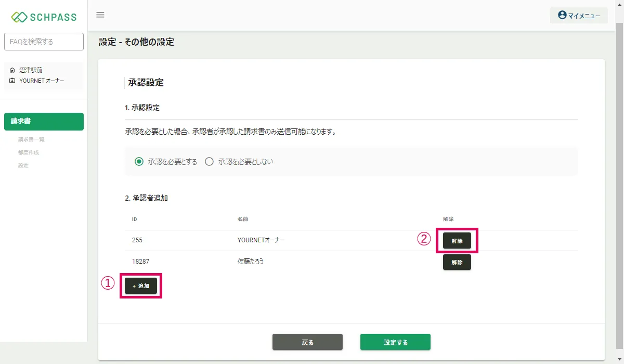The height and width of the screenshot is (364, 624).
Task: Click the user badge icon beside YOURNET オーナー
Action: (12, 81)
